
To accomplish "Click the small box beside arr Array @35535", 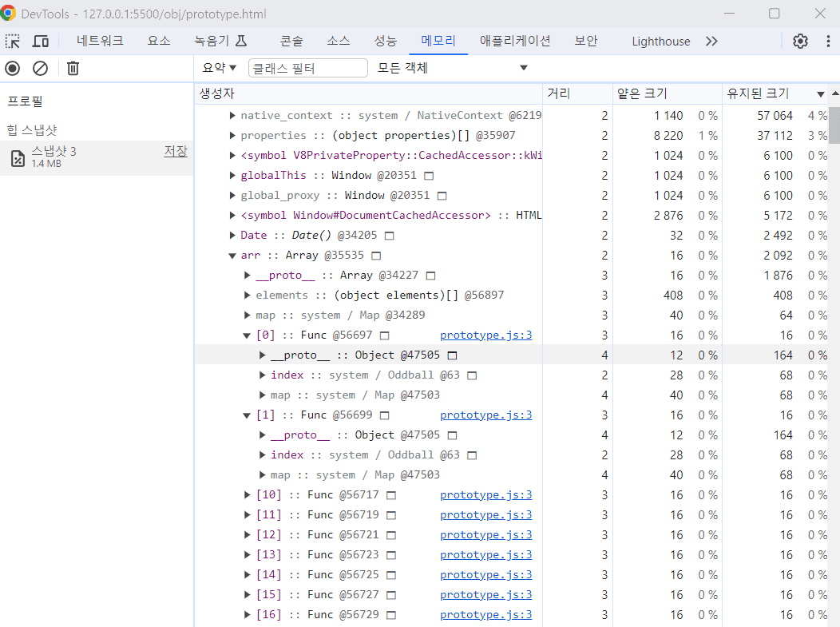I will pos(376,256).
